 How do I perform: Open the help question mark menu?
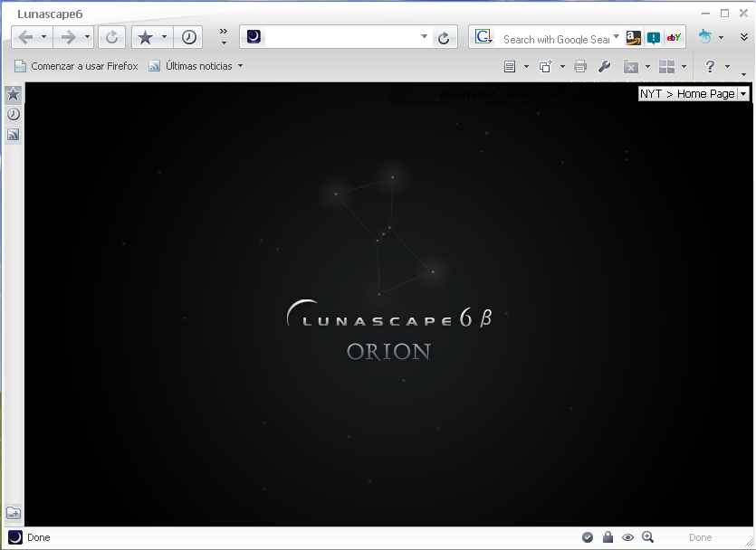711,66
